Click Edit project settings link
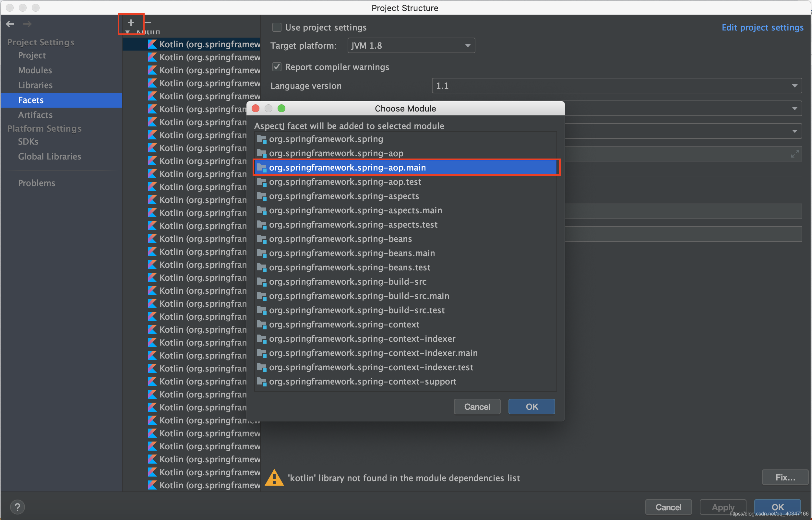Viewport: 812px width, 520px height. (762, 27)
